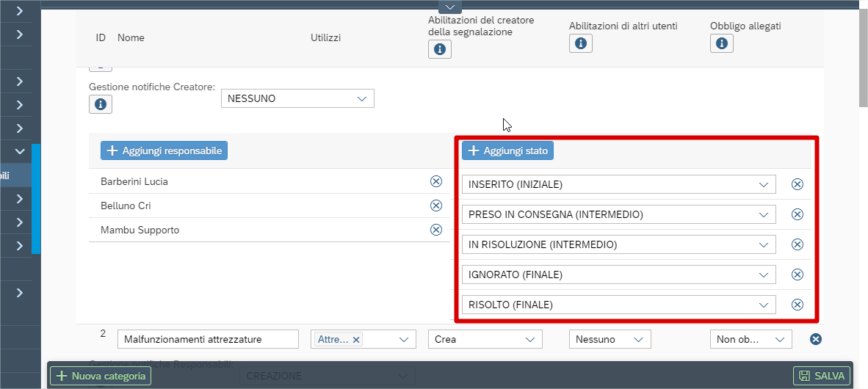Remove the INSERITO (INIZIALE) state

pos(798,184)
